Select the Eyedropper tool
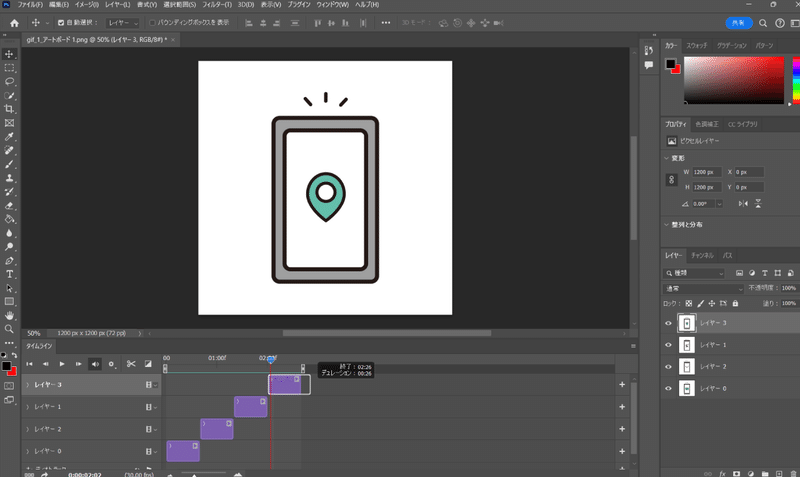 [9, 137]
